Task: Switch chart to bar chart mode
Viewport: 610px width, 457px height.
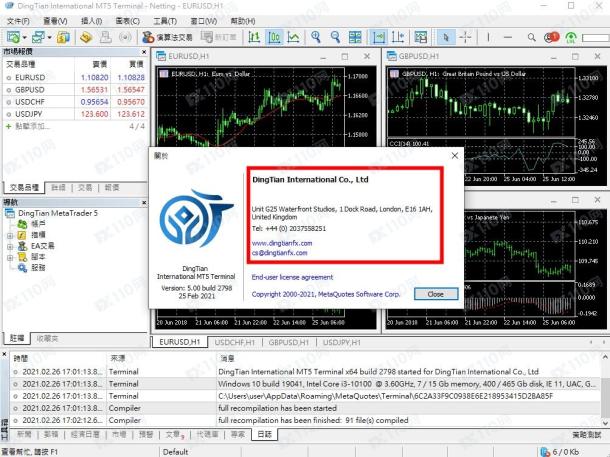Action: [x=254, y=37]
